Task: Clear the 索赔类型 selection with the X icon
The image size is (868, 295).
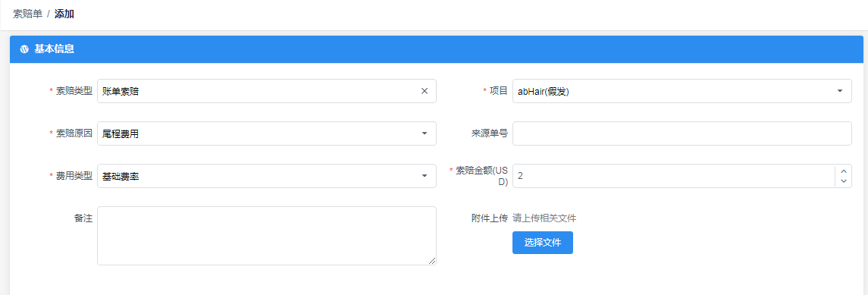Action: (425, 91)
